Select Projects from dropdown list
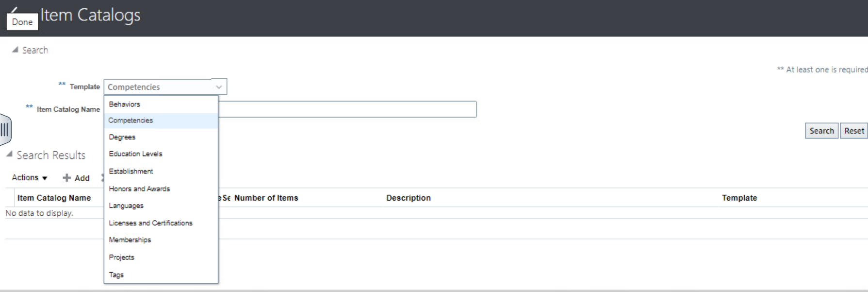The height and width of the screenshot is (292, 868). pyautogui.click(x=161, y=258)
